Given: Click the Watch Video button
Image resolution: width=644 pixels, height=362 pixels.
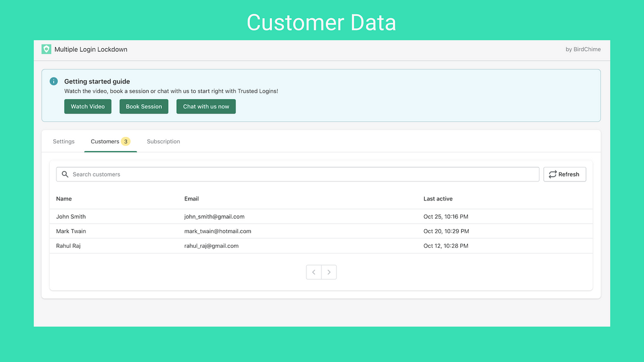Looking at the screenshot, I should (x=88, y=106).
